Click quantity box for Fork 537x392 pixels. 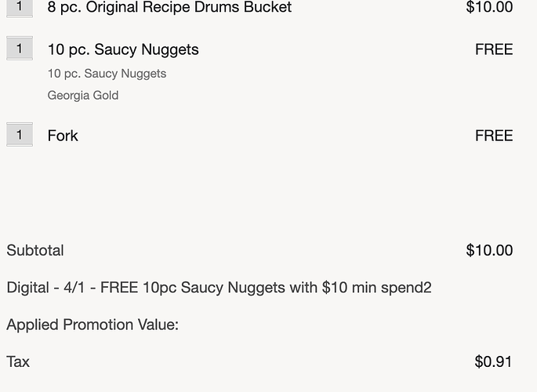20,135
